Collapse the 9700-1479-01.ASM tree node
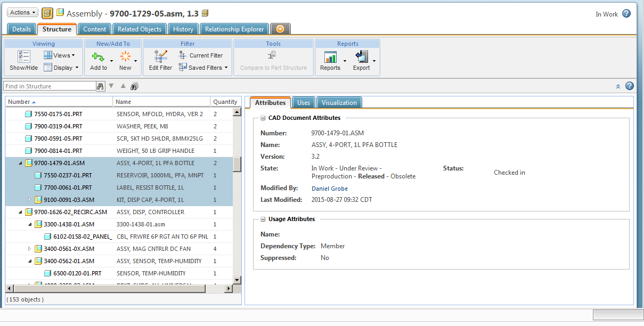Screen dimensions: 644x326 point(20,163)
